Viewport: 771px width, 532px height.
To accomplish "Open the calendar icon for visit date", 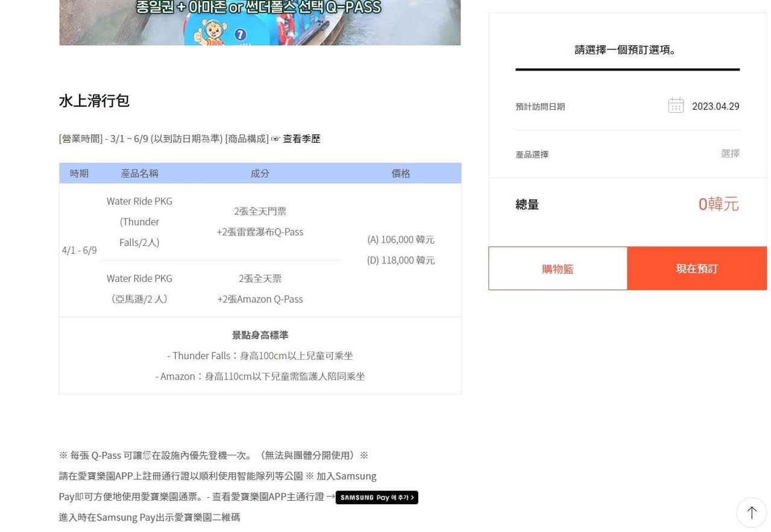I will tap(676, 105).
